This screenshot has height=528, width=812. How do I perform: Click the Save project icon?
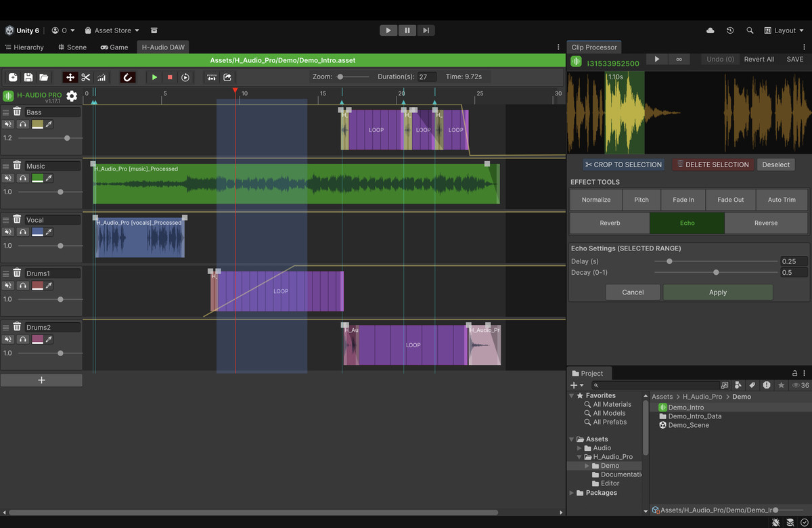pos(28,76)
